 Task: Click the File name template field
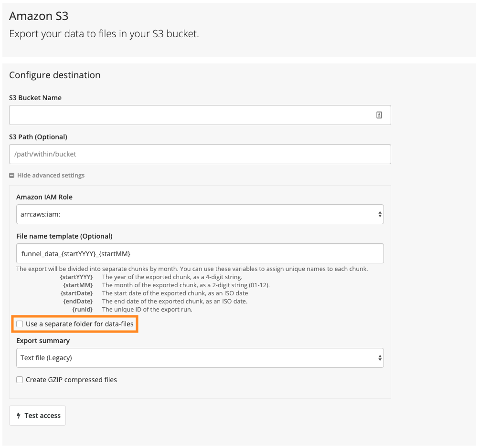200,253
